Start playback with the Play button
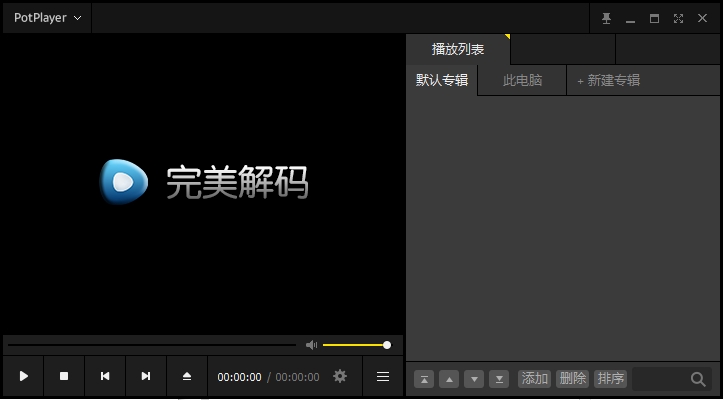The width and height of the screenshot is (724, 400). tap(24, 376)
